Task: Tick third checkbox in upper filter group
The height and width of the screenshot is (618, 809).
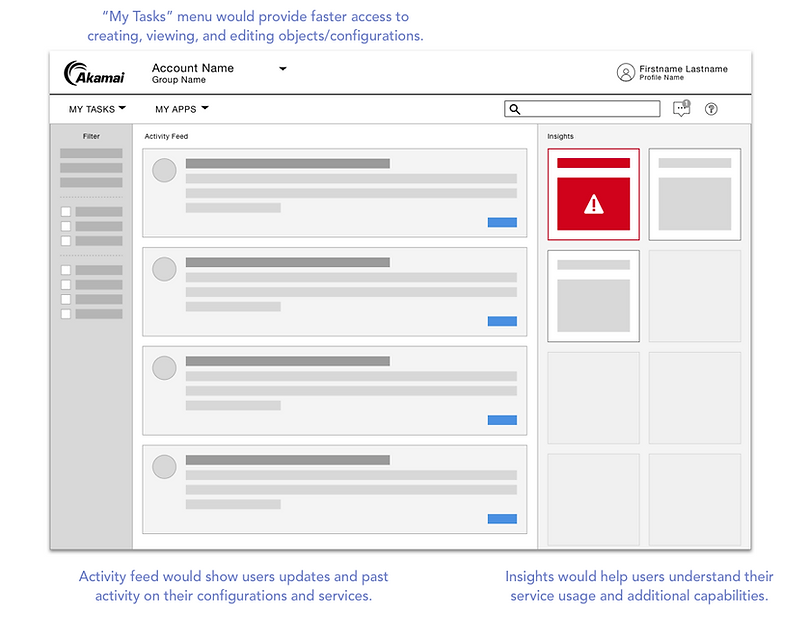Action: [66, 241]
